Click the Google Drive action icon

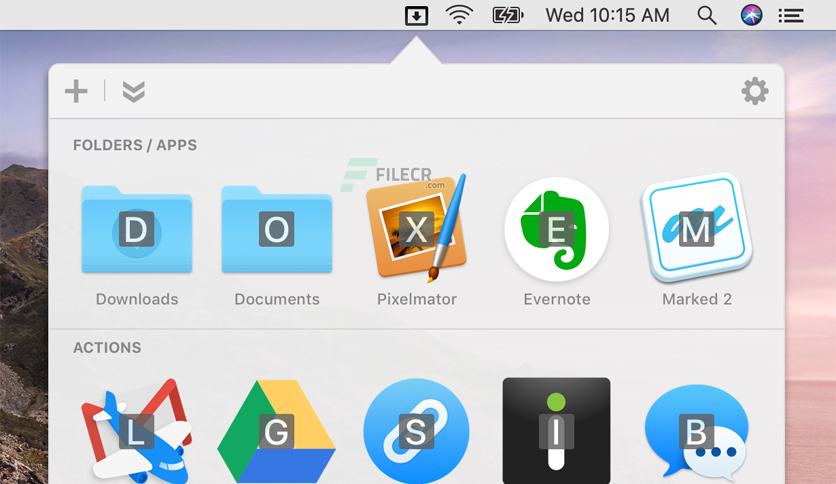pos(277,431)
